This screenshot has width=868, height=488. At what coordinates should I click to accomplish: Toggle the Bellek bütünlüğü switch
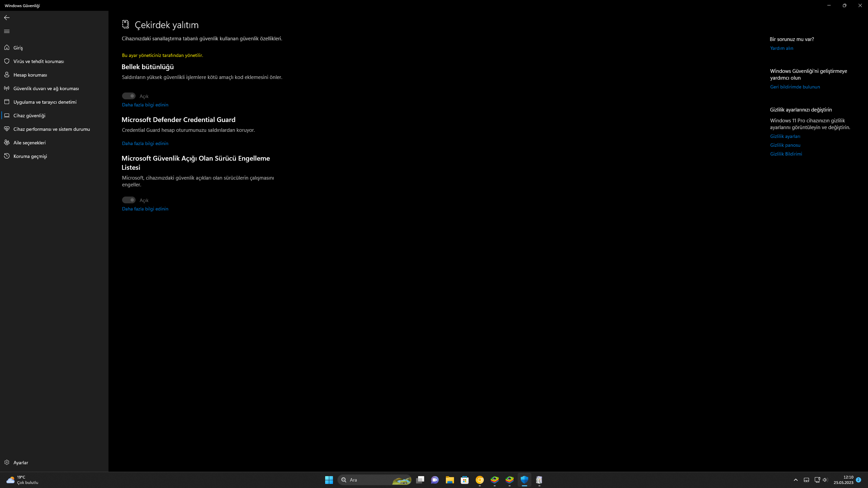[129, 96]
